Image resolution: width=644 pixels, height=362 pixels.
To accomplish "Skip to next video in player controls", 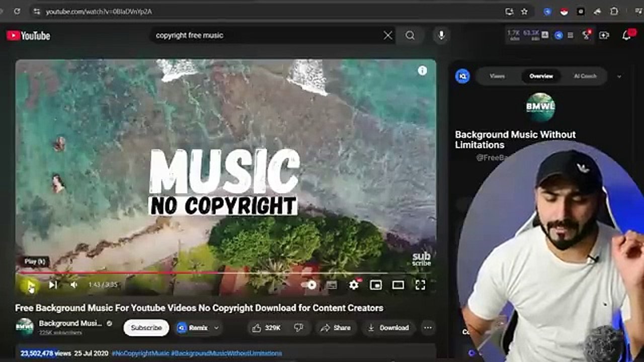I will coord(53,285).
